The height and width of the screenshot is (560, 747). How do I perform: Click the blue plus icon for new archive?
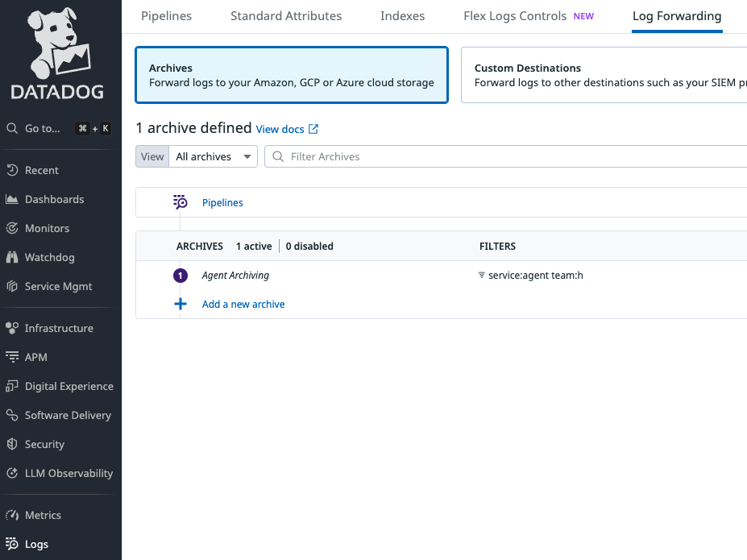point(180,304)
